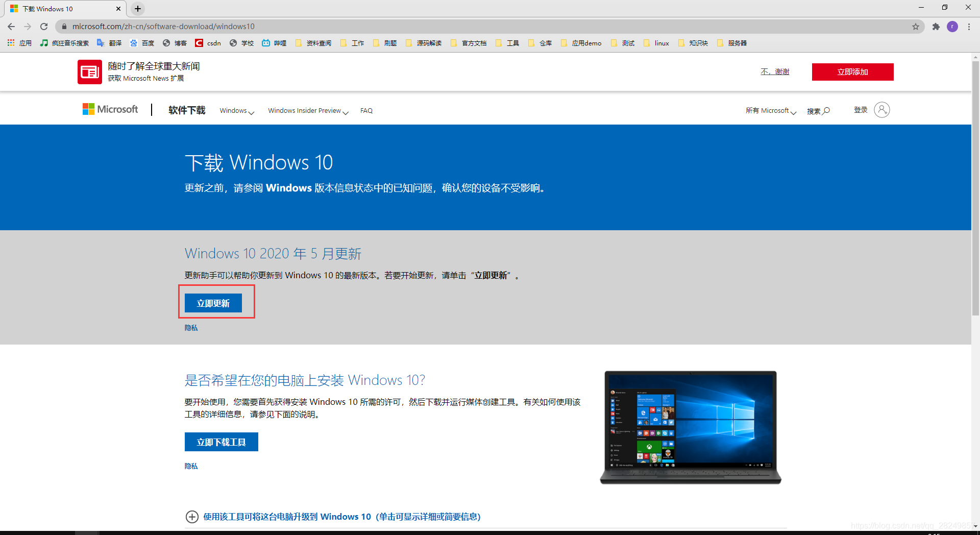The width and height of the screenshot is (980, 535).
Task: Open the 应用 apps shortcut in bookmarks
Action: (x=19, y=43)
